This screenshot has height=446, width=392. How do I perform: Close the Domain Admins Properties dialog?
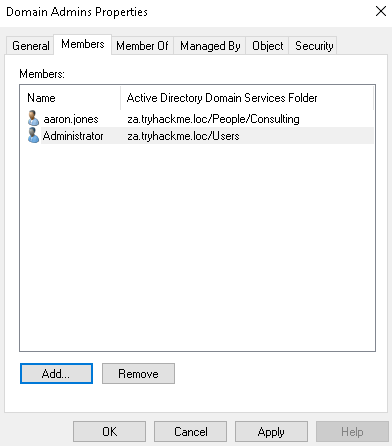point(381,11)
